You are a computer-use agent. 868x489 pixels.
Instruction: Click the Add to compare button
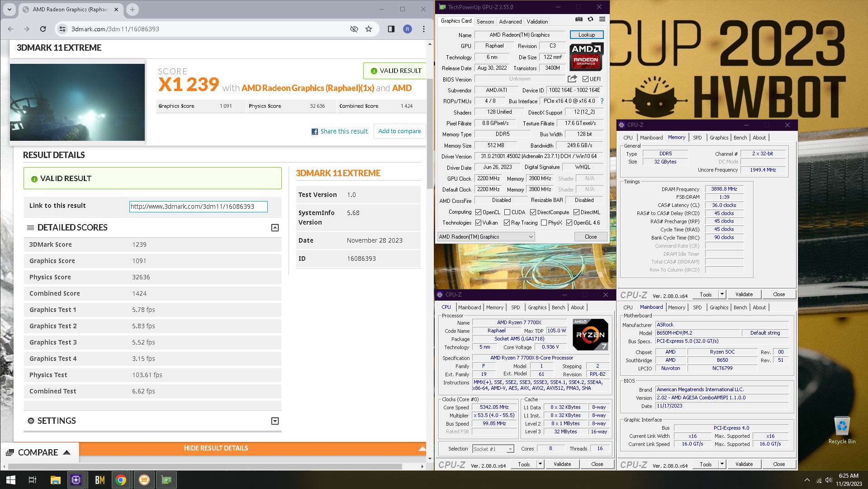[x=399, y=131]
